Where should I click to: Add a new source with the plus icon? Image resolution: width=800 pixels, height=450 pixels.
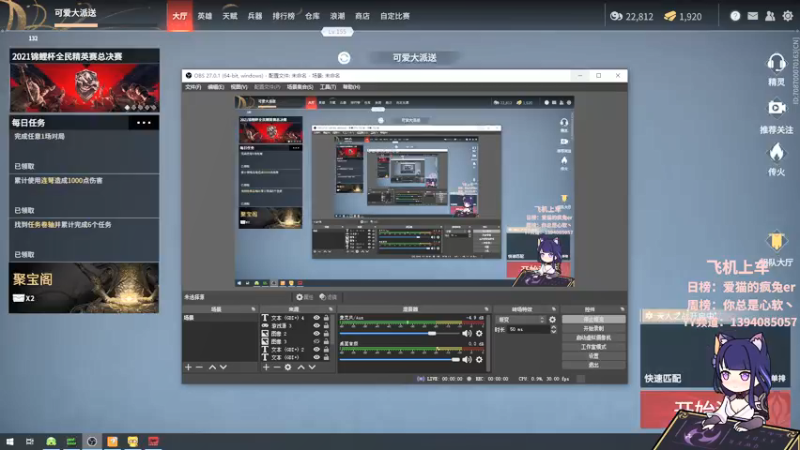tap(266, 367)
